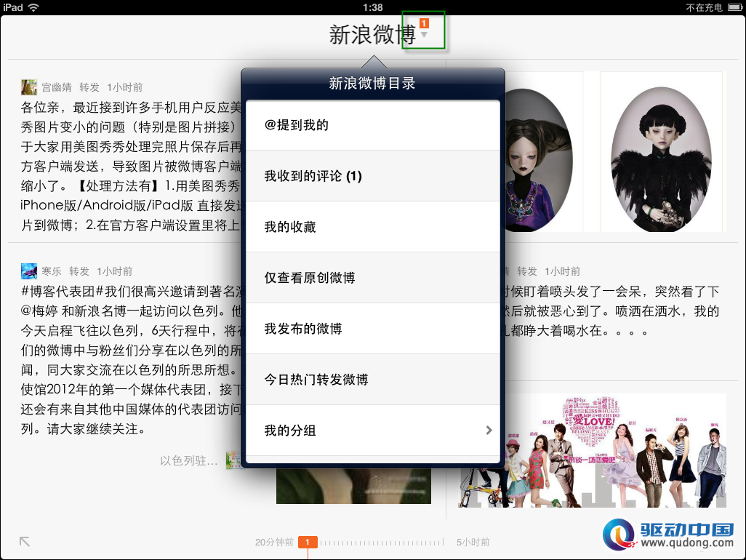746x560 pixels.
Task: Open 寒乐's avatar
Action: pos(29,271)
